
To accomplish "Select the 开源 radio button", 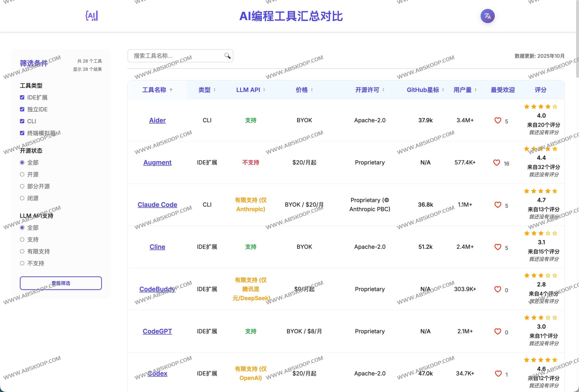I will click(x=22, y=174).
